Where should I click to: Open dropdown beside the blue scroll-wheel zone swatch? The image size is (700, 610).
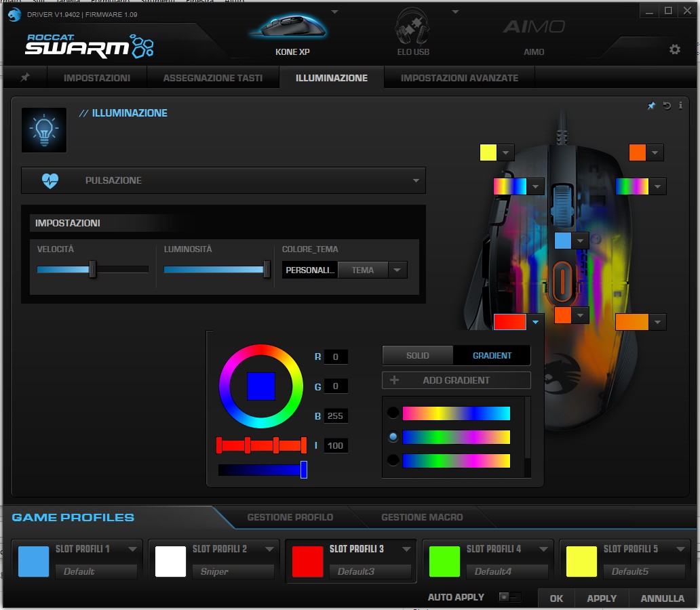click(x=581, y=241)
